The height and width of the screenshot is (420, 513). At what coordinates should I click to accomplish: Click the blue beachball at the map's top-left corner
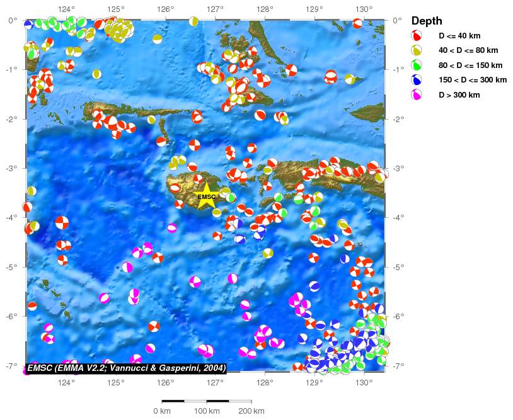[28, 25]
